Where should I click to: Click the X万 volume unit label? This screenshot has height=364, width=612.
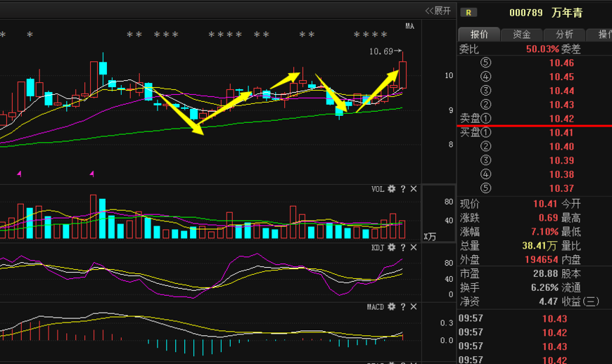[x=430, y=237]
